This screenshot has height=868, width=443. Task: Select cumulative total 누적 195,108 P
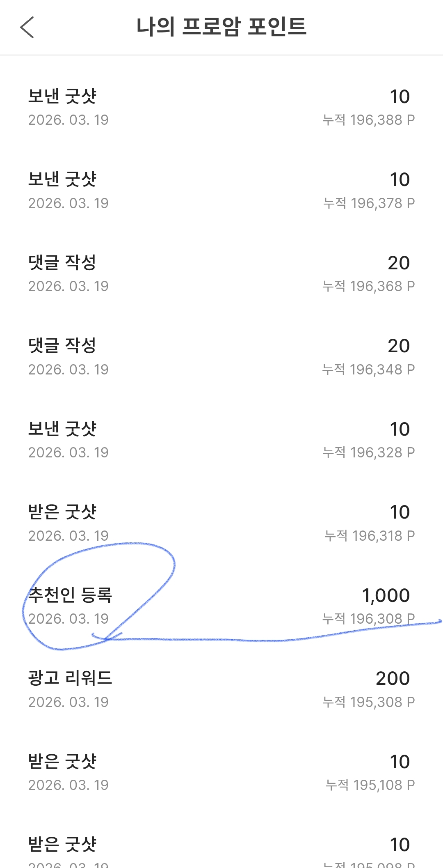point(370,785)
